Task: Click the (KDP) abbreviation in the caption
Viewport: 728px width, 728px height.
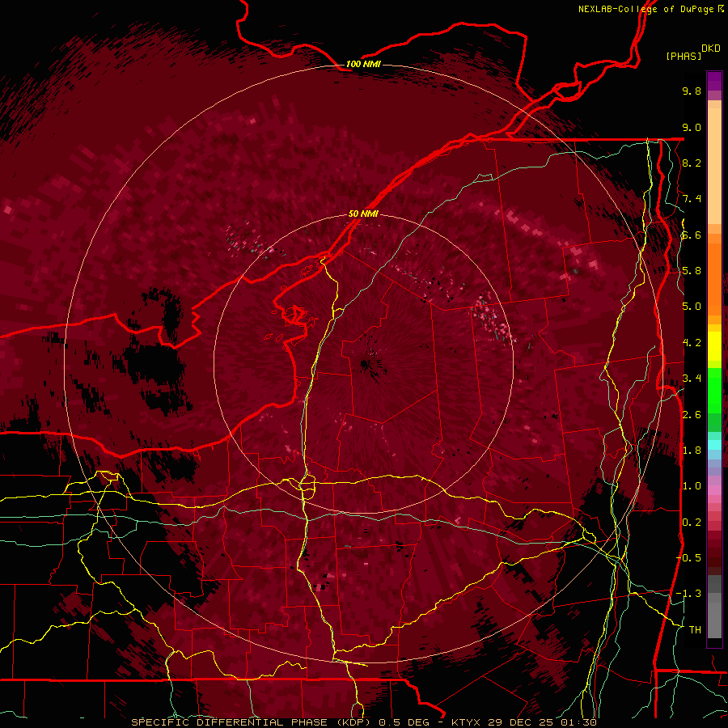Action: pyautogui.click(x=353, y=722)
